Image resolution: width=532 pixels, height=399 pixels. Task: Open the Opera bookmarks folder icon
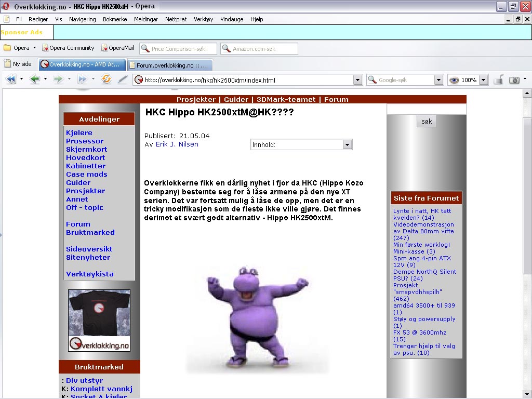click(7, 48)
